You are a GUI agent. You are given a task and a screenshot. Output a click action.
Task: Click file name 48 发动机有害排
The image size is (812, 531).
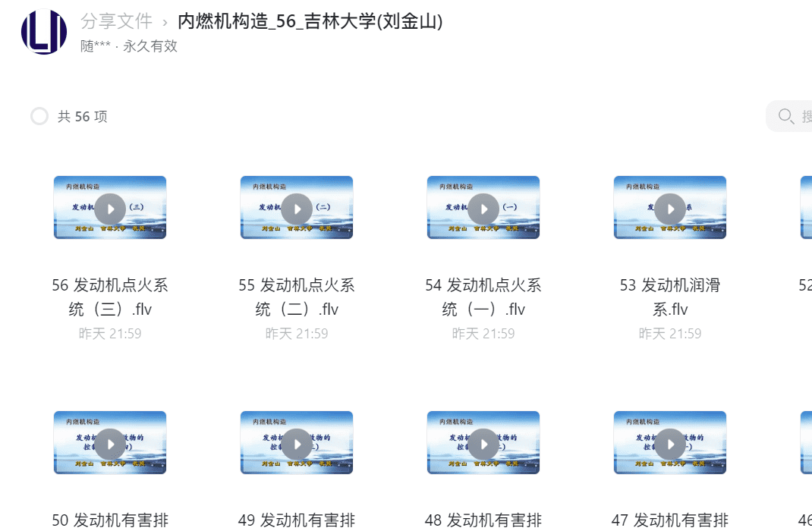(x=483, y=520)
